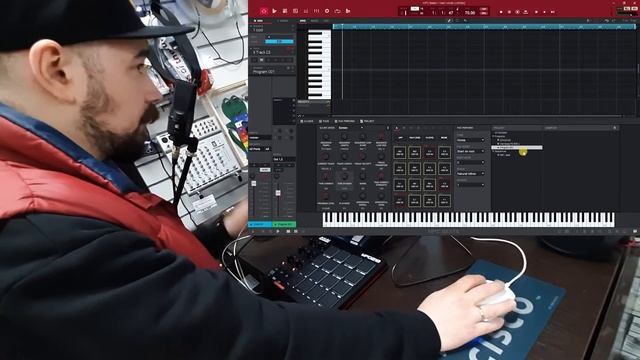The height and width of the screenshot is (360, 640).
Task: Click the top-right pad in the pad grid
Action: (x=444, y=153)
